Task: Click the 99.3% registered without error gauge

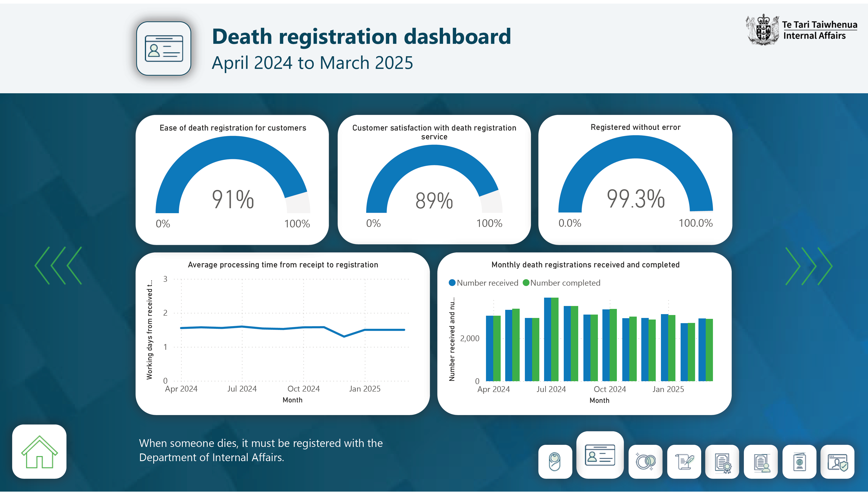Action: point(635,174)
